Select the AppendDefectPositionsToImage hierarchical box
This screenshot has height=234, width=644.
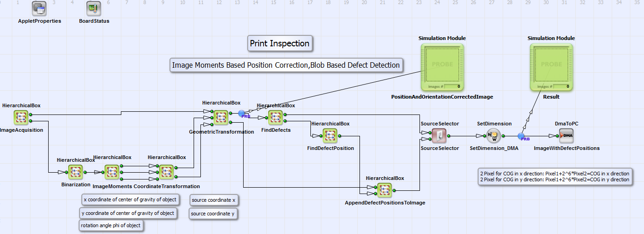coord(385,190)
